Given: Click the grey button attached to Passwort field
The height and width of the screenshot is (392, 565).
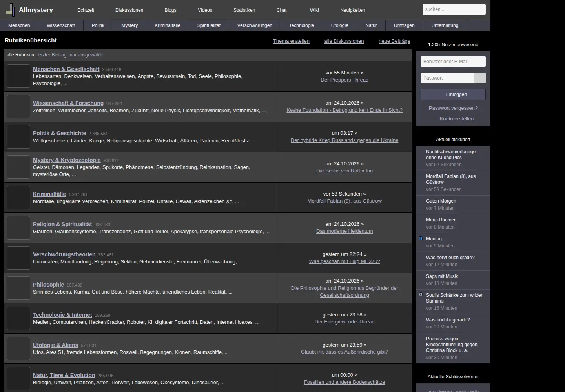Looking at the screenshot, I should coord(480,78).
